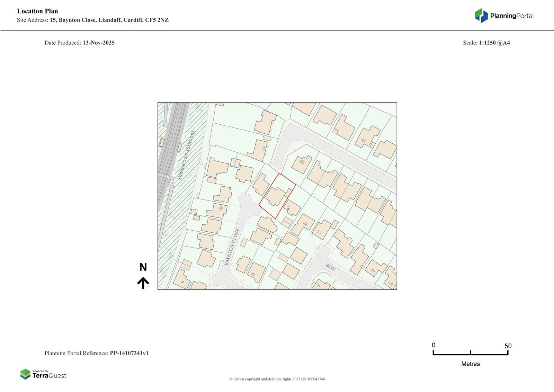Select the red-outlined site building
This screenshot has height=392, width=554.
(275, 196)
